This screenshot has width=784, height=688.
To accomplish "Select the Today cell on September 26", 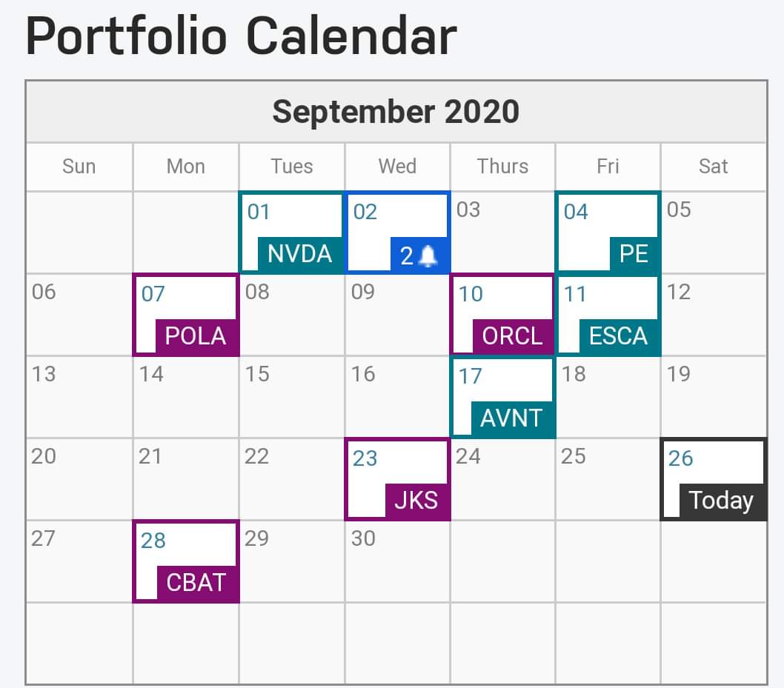I will point(713,480).
